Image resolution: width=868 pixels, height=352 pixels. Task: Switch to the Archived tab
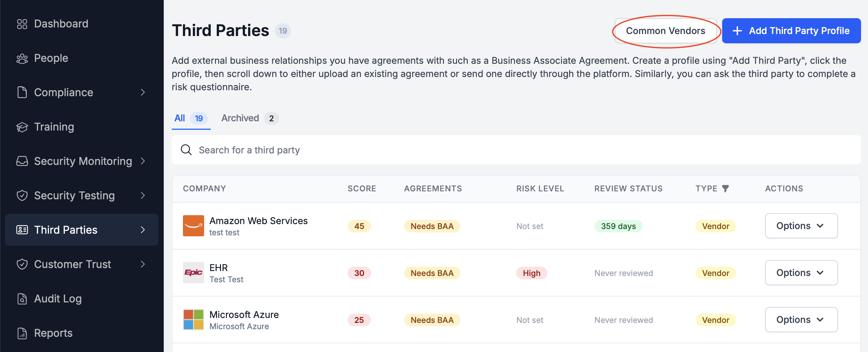250,118
